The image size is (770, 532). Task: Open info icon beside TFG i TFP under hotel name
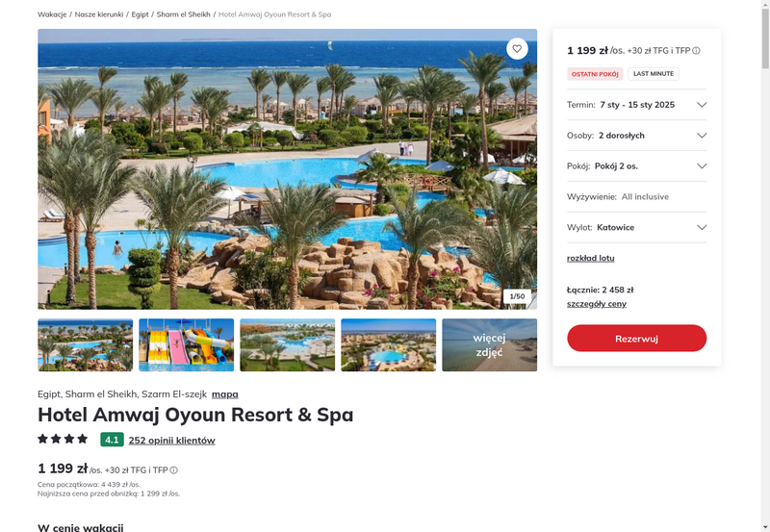pyautogui.click(x=173, y=470)
